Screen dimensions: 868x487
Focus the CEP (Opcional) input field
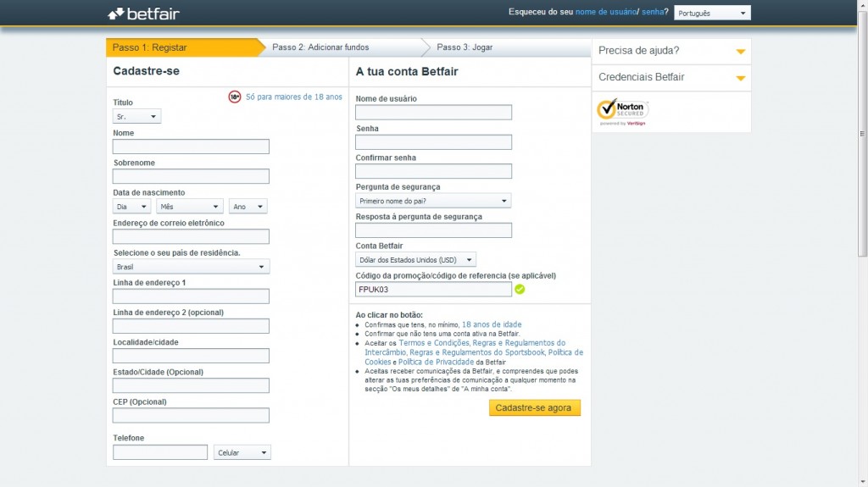pos(191,416)
